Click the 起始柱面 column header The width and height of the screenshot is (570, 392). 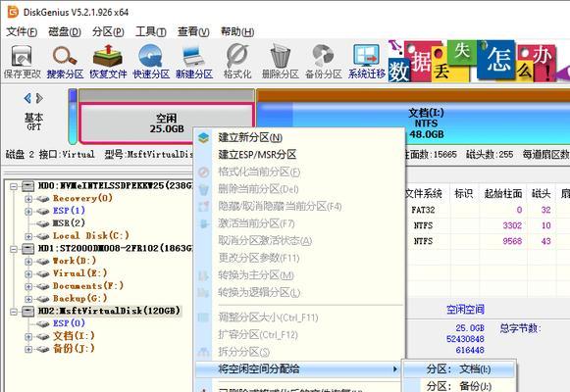tap(502, 193)
